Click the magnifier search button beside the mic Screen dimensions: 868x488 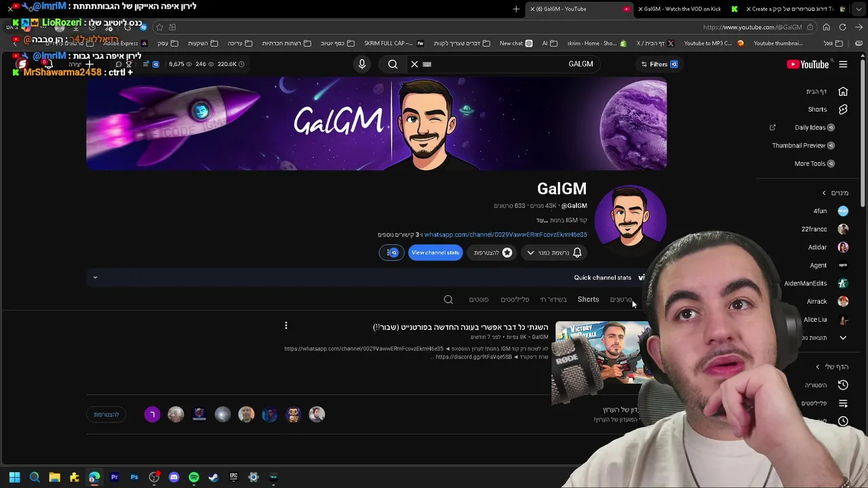coord(393,64)
